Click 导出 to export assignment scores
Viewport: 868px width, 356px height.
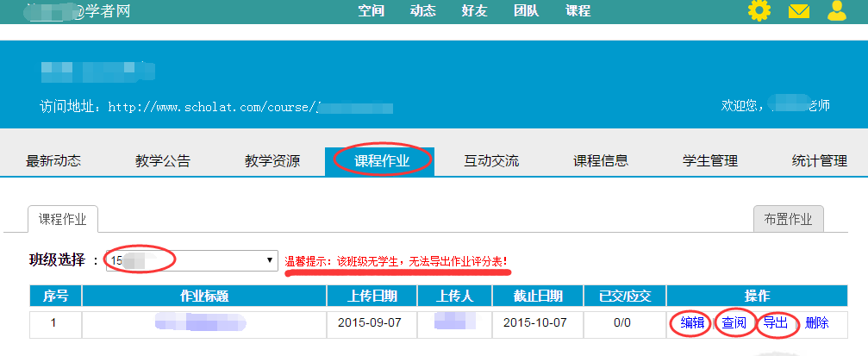[x=776, y=323]
